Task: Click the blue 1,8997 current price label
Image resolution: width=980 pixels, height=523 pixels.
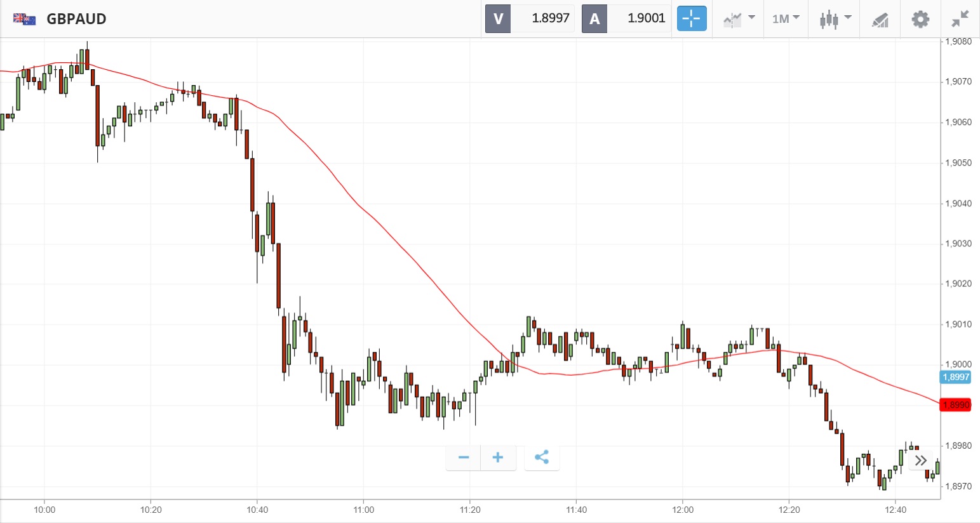Action: point(955,377)
